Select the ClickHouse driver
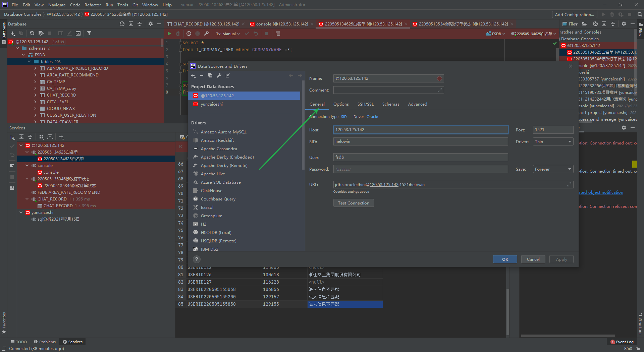644x352 pixels. coord(211,191)
